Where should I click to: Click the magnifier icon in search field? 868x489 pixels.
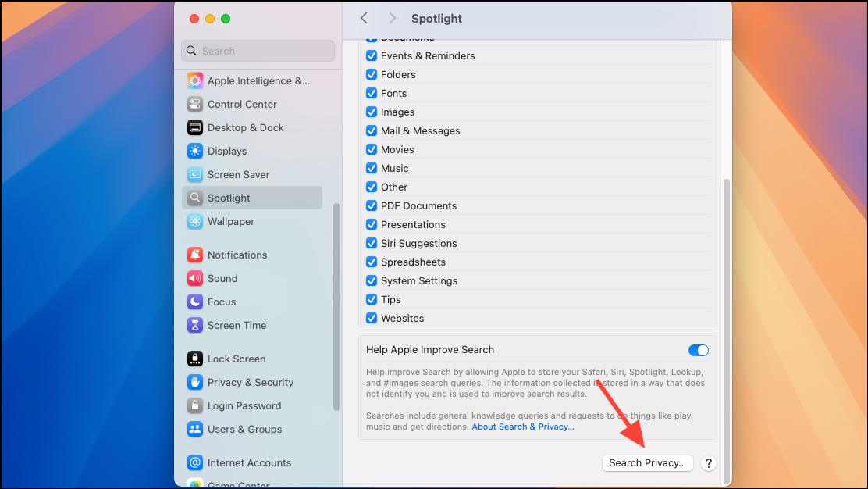(191, 51)
